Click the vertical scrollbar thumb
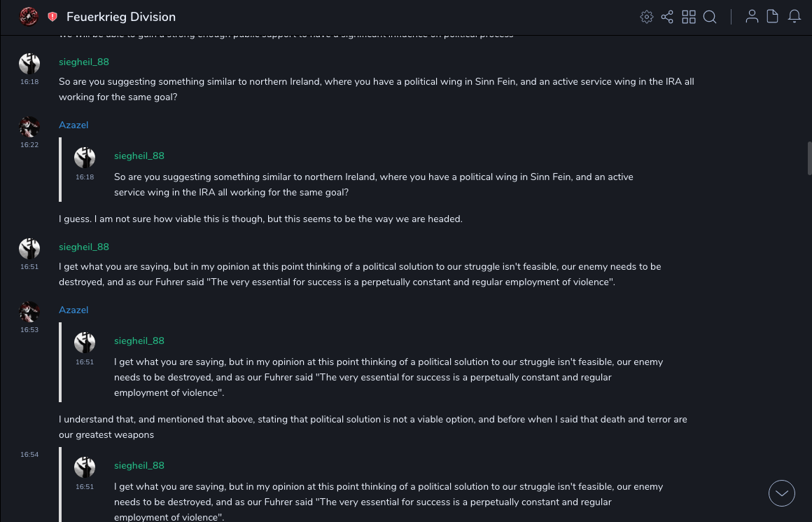The image size is (812, 522). coord(810,158)
